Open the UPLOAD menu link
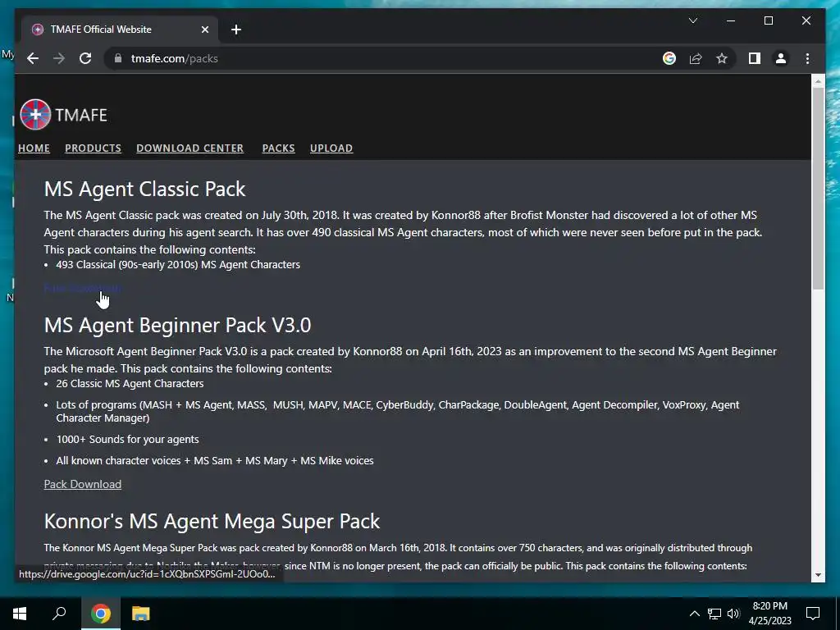 (331, 148)
